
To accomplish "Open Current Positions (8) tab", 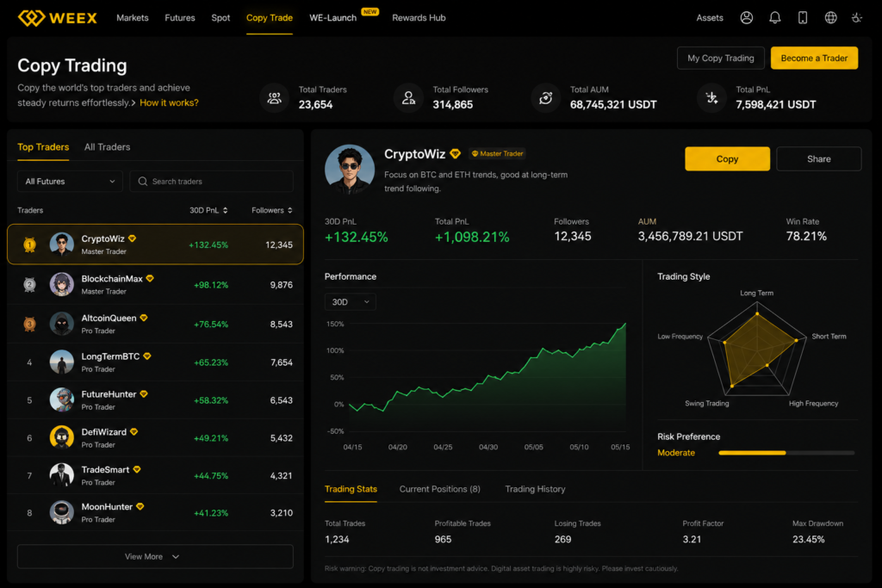I will tap(440, 489).
